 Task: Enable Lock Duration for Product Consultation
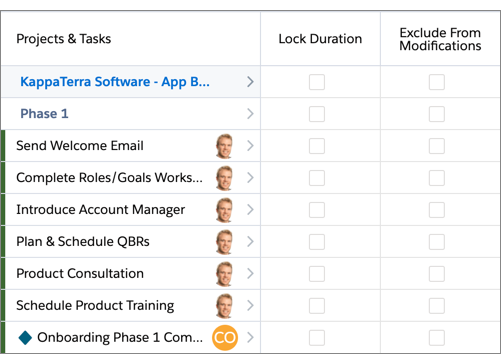[x=317, y=274]
